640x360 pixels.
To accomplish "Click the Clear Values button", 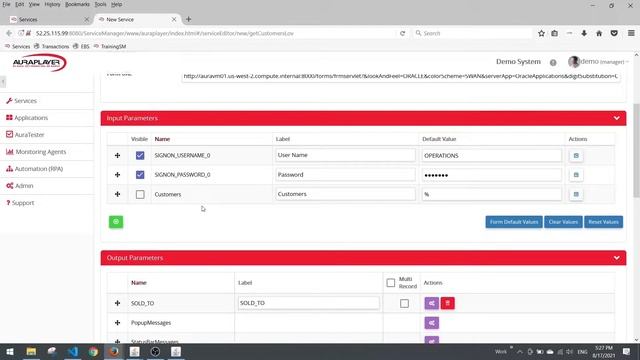I will (563, 222).
